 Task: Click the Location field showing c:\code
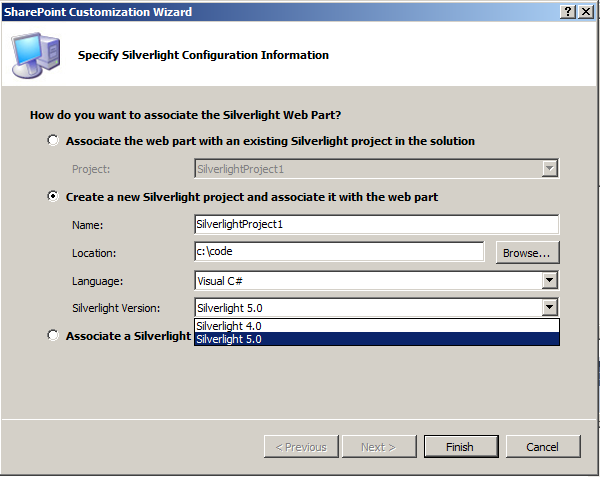point(339,251)
